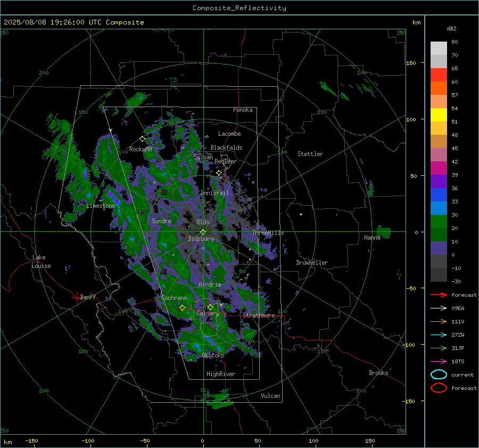Click the Calgary city label
The image size is (479, 448).
tap(208, 313)
